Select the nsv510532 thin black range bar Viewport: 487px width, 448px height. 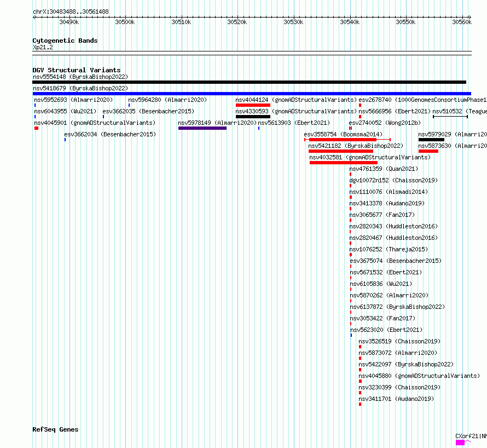point(450,117)
